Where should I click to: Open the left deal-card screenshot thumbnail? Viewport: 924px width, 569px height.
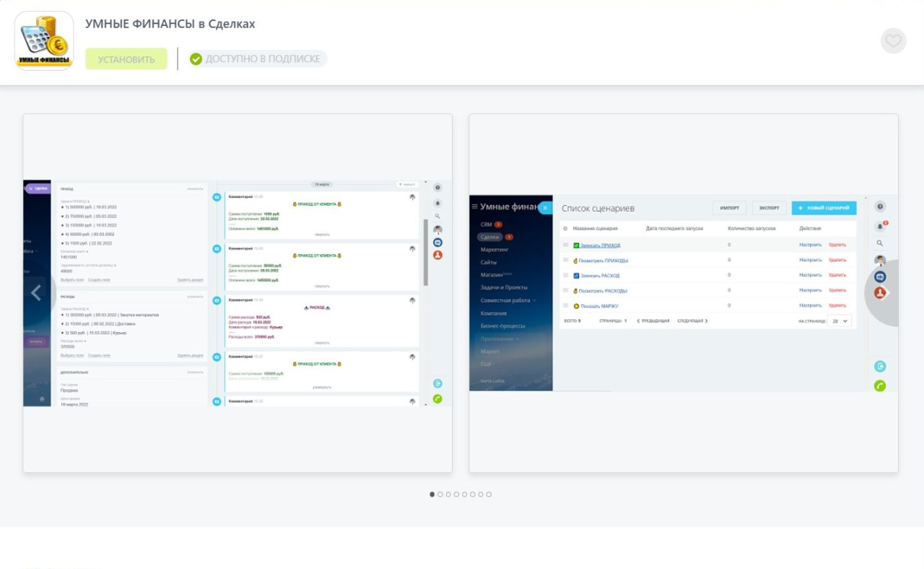click(237, 293)
